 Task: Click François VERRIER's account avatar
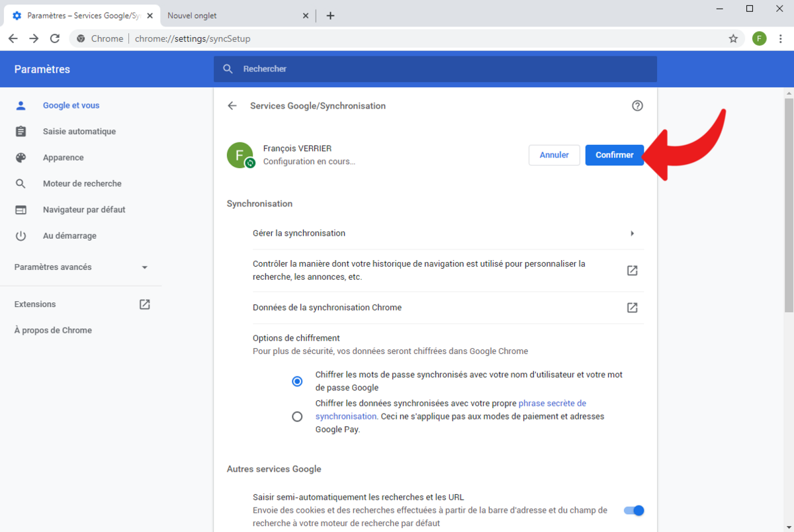click(240, 155)
